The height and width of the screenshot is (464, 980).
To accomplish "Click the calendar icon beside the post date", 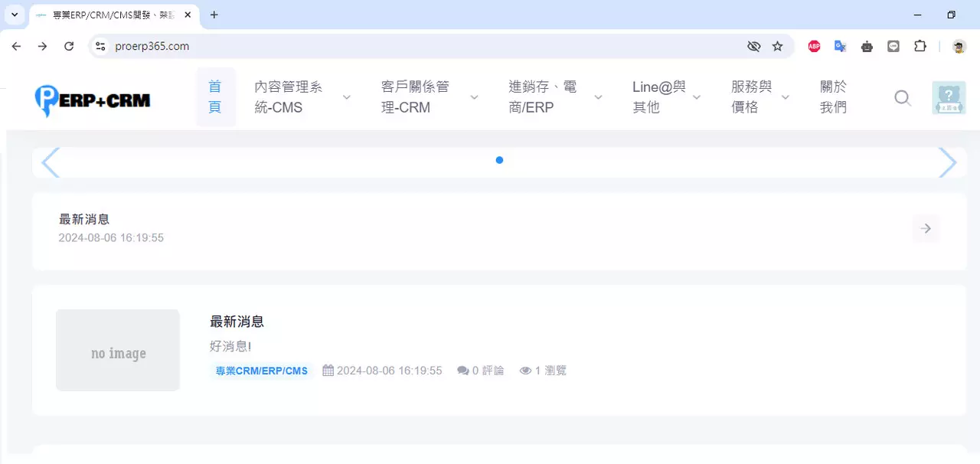I will (x=328, y=370).
